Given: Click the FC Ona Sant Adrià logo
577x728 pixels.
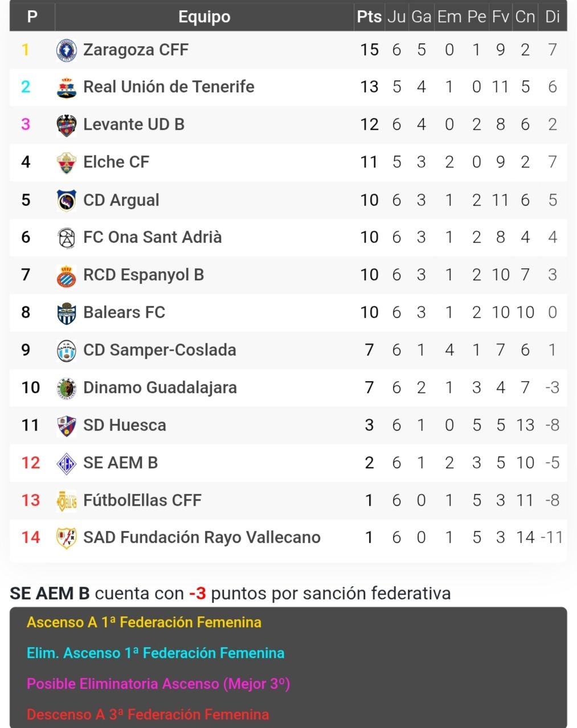Looking at the screenshot, I should point(67,238).
